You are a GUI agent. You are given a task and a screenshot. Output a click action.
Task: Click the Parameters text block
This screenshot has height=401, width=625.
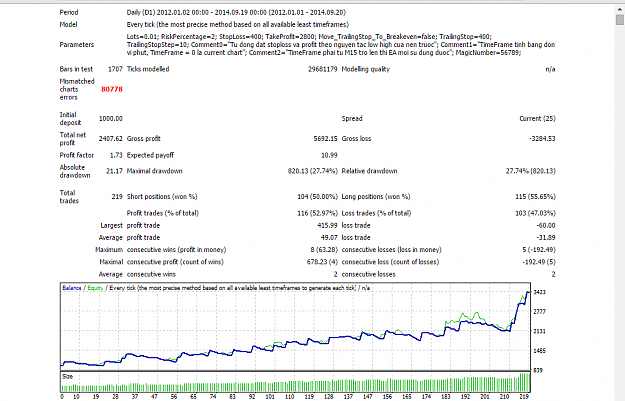pyautogui.click(x=341, y=45)
